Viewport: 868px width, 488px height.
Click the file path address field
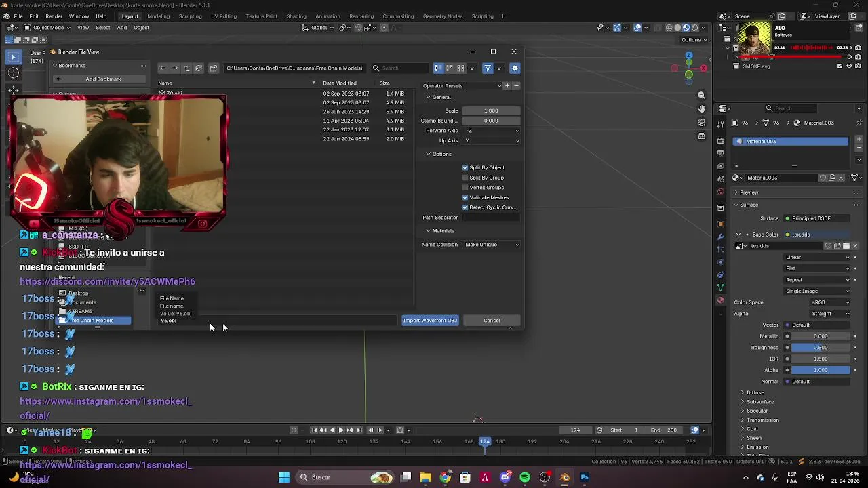(x=294, y=68)
